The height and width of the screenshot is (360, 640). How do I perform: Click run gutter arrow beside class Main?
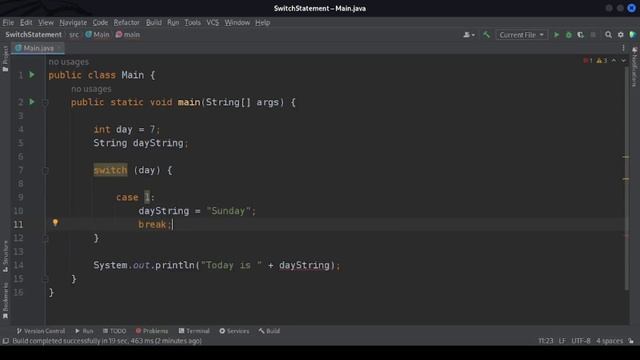click(x=32, y=75)
